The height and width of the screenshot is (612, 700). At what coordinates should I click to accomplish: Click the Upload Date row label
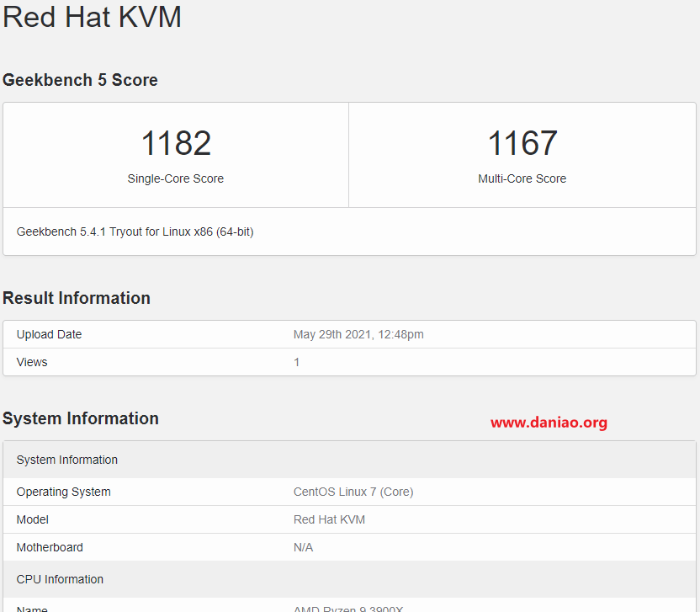[49, 334]
